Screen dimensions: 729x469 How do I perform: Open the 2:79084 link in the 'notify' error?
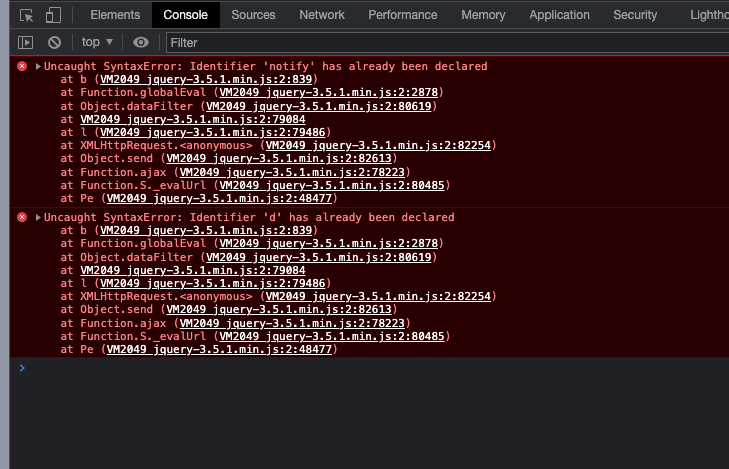point(193,119)
